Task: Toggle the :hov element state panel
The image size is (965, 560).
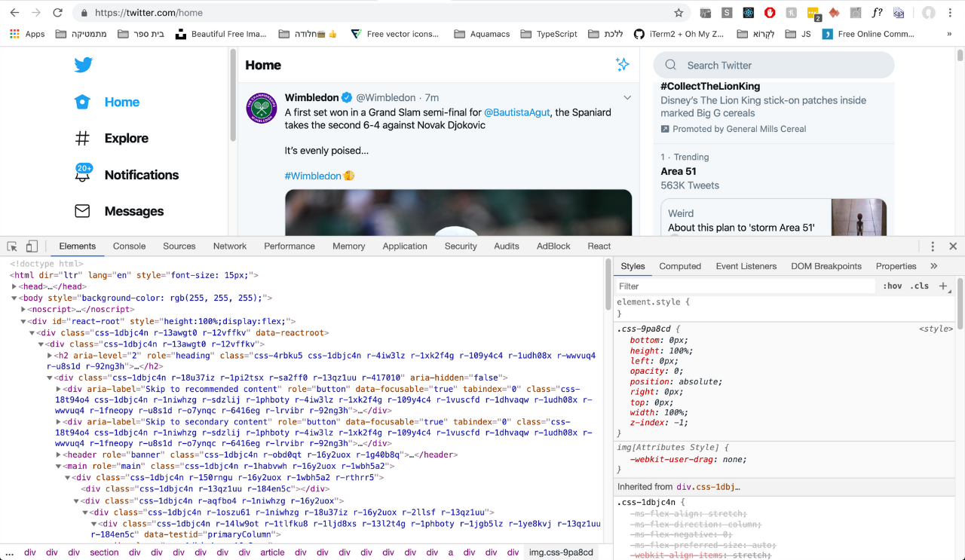Action: pos(893,286)
